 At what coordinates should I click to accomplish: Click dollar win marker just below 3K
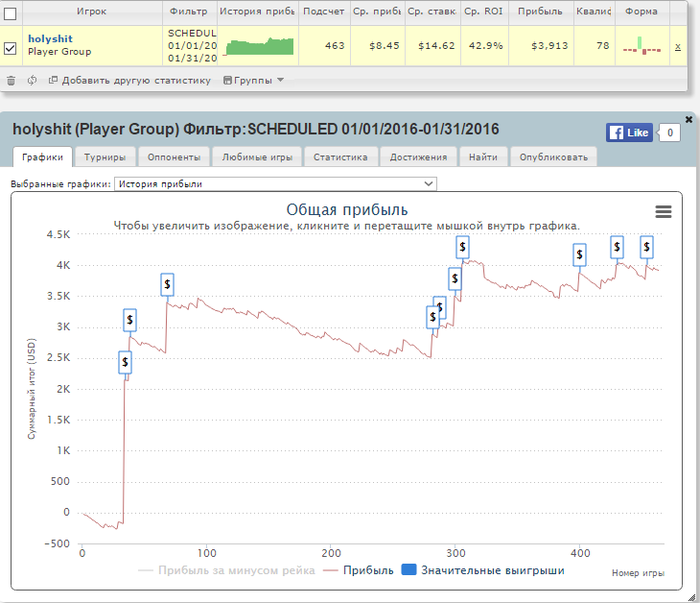[130, 320]
